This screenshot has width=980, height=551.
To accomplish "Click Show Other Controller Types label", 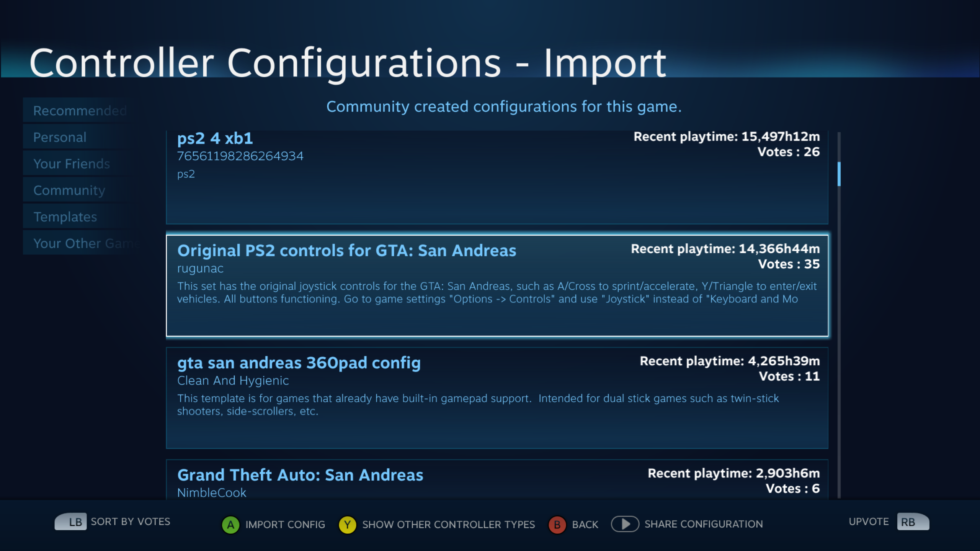I will point(448,524).
